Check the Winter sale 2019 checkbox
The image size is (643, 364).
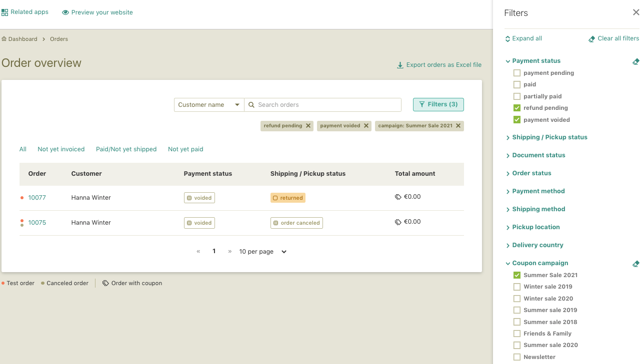[517, 287]
